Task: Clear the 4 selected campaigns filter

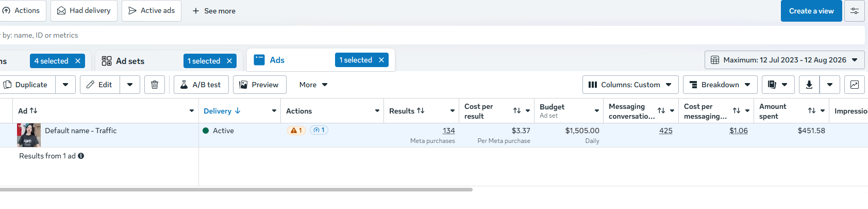Action: click(78, 61)
